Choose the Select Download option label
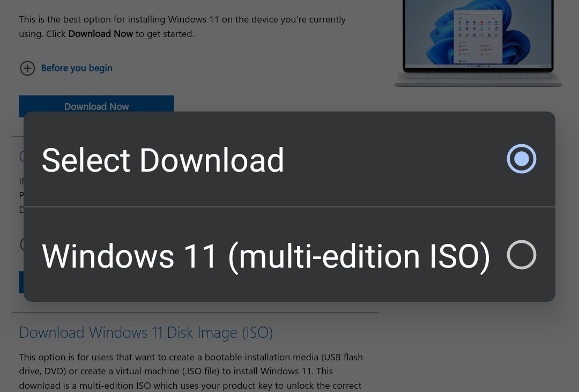579x392 pixels. [162, 160]
